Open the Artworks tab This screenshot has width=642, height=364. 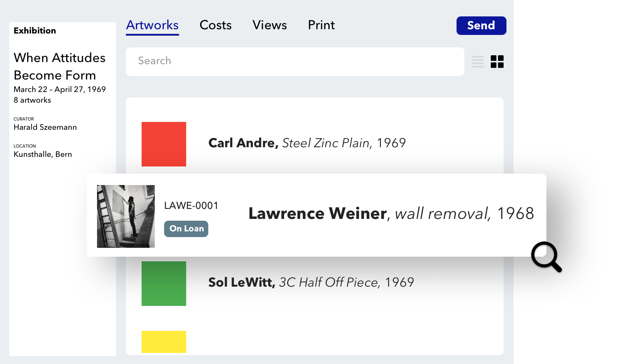coord(152,25)
